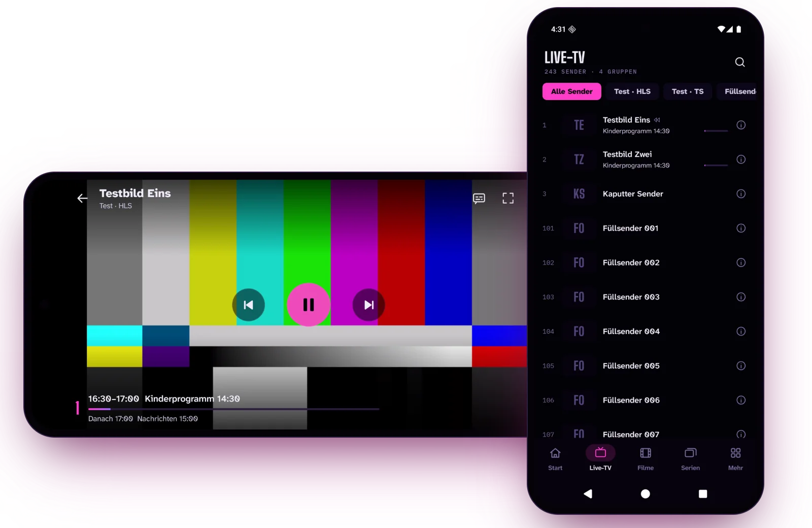Play channel Testbild Eins from list
Image resolution: width=812 pixels, height=528 pixels.
click(645, 125)
